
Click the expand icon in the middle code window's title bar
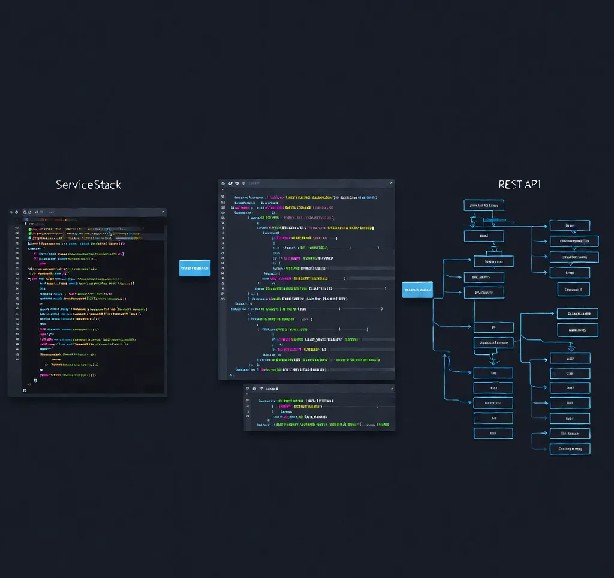pyautogui.click(x=390, y=183)
